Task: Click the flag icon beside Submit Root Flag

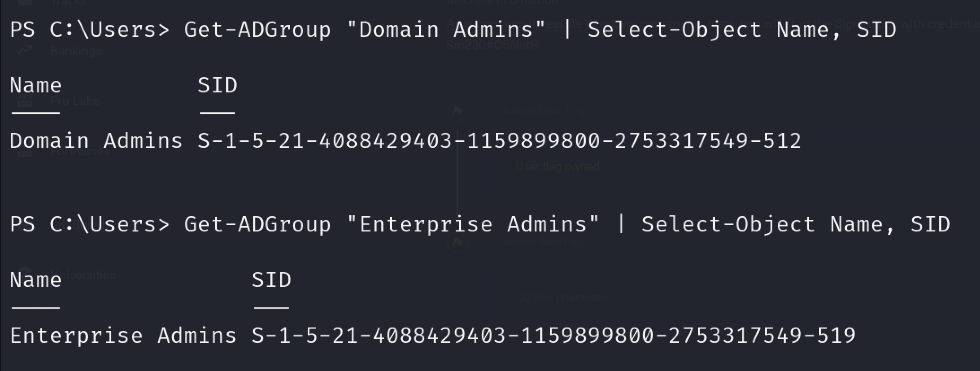Action: coord(457,242)
